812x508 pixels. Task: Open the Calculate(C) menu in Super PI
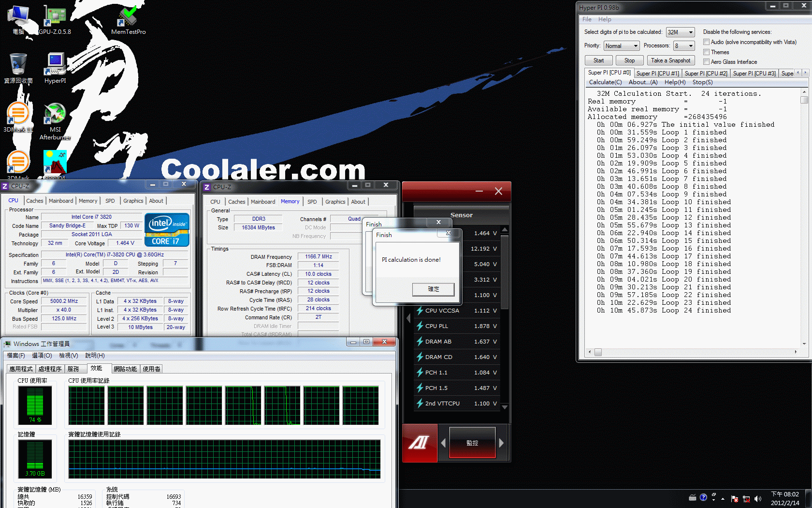pos(605,82)
